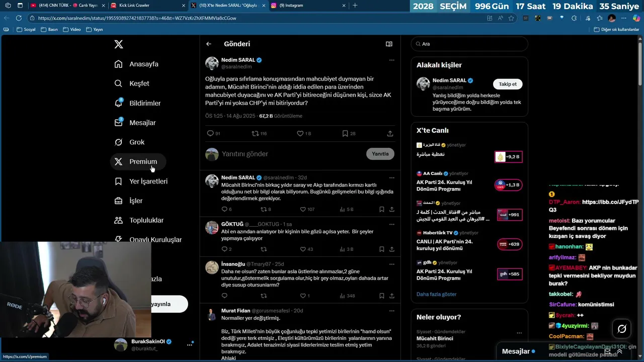
Task: Open Murat Fidan profile name
Action: coord(235,311)
